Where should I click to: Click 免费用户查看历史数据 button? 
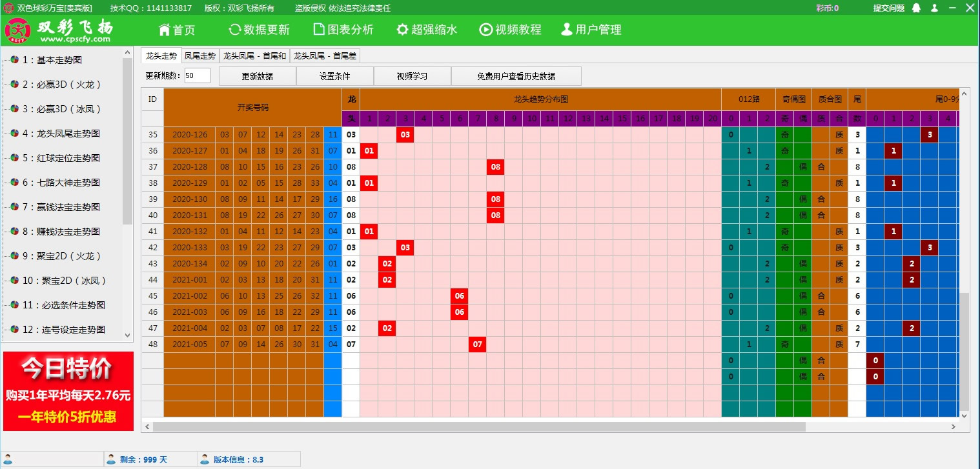[x=515, y=75]
